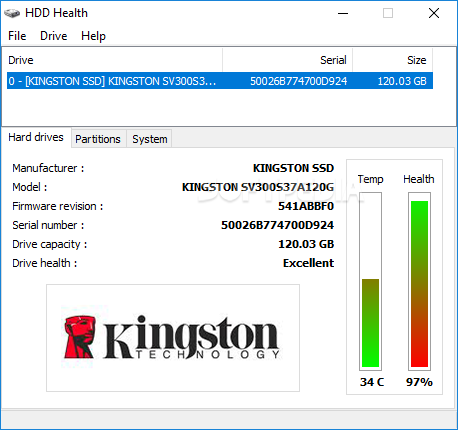Select the KINGSTON SV300S3 drive row
Image resolution: width=458 pixels, height=430 pixels.
[x=220, y=81]
